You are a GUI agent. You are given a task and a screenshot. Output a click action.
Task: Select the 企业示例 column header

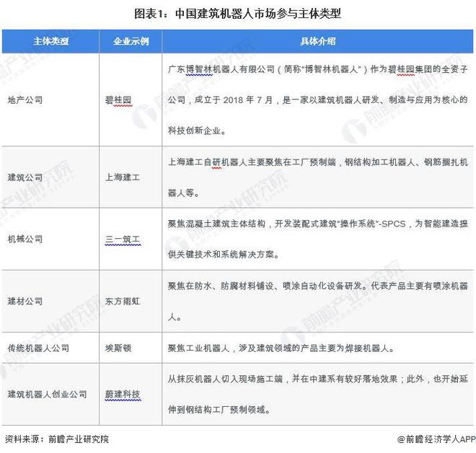131,41
